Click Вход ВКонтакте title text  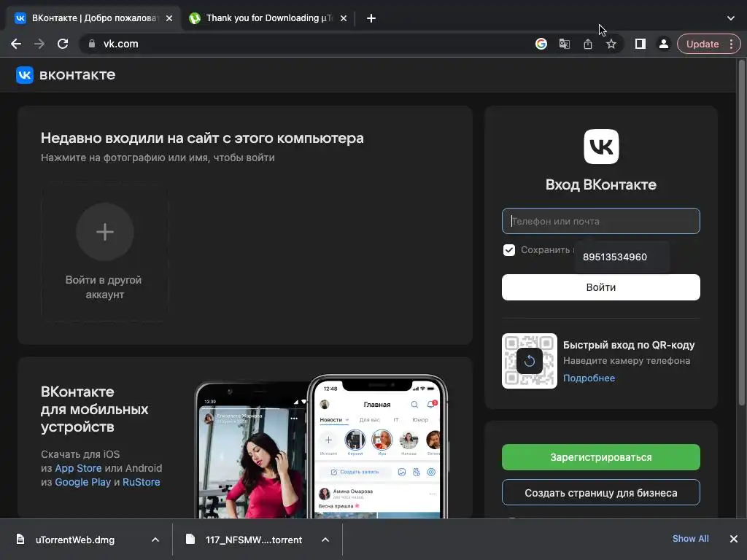click(x=601, y=184)
